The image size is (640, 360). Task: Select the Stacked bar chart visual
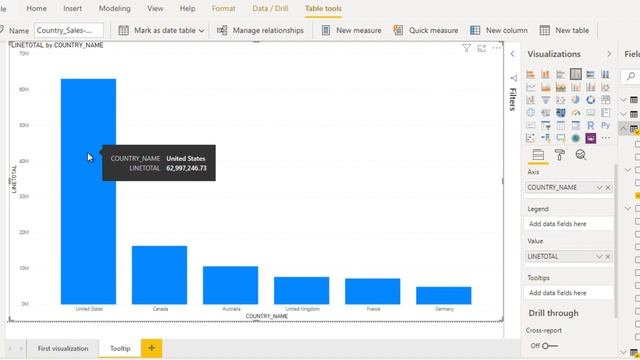pos(531,74)
